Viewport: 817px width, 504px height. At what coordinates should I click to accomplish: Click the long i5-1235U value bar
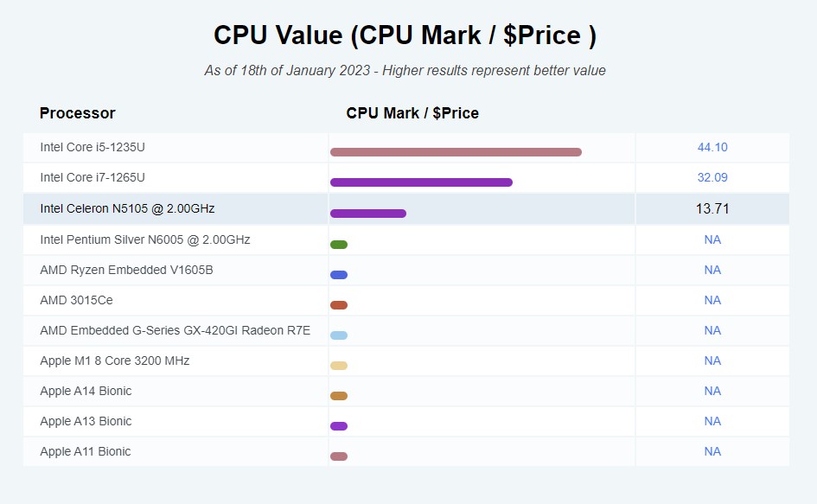click(x=456, y=152)
